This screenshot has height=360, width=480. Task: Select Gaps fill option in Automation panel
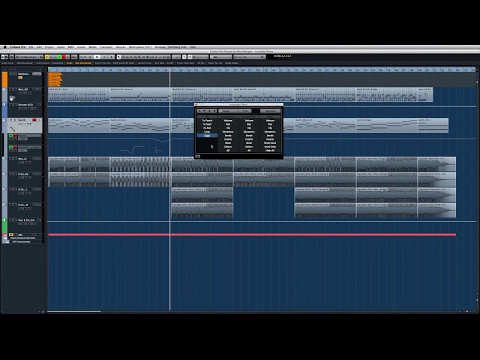pos(207,136)
